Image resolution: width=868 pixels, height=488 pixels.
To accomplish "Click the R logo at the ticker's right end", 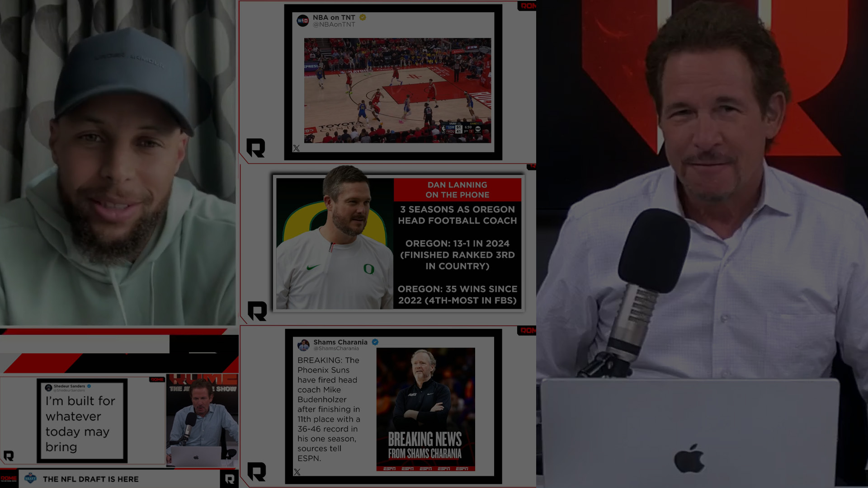I will pos(229,479).
